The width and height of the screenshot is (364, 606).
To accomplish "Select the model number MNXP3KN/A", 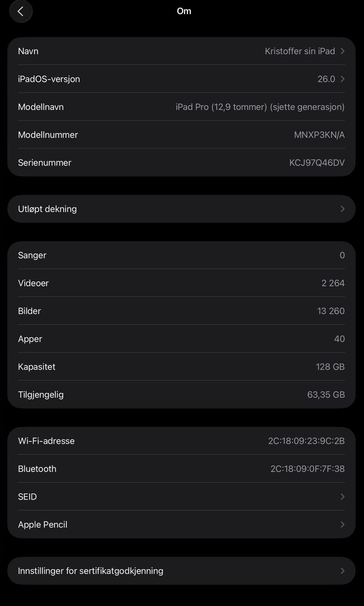I will click(x=319, y=135).
